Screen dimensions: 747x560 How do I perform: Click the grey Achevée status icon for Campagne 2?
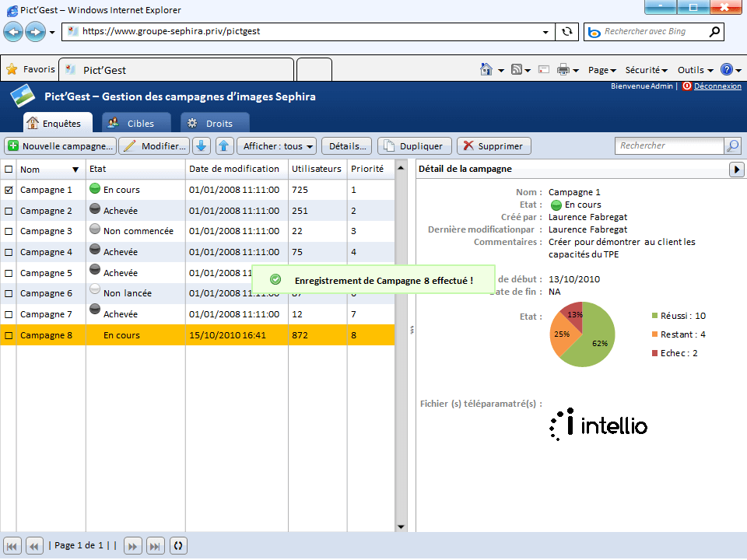tap(95, 208)
